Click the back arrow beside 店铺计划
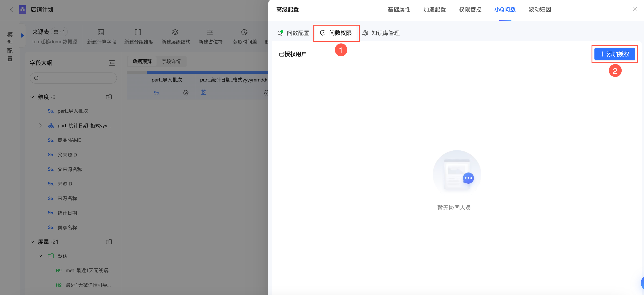The height and width of the screenshot is (295, 644). (x=11, y=9)
